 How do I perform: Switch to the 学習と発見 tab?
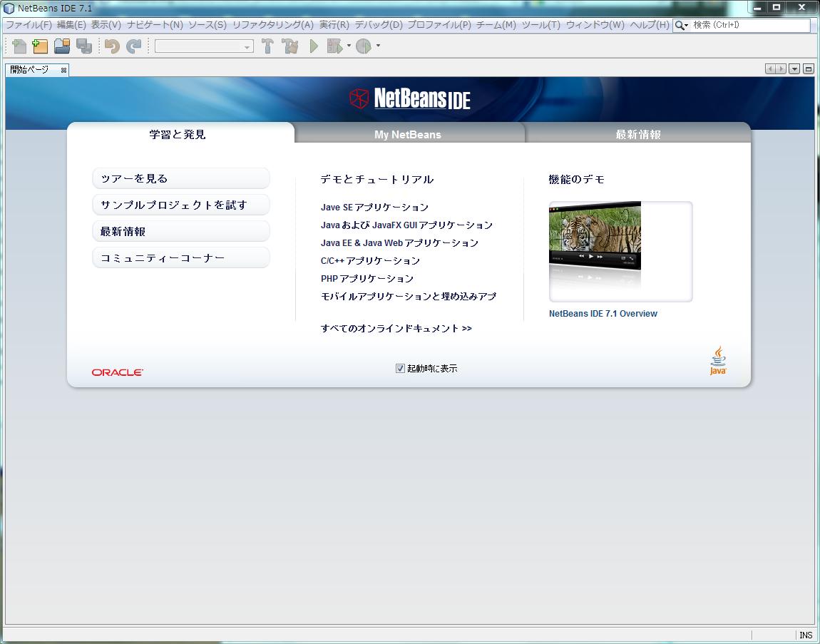click(178, 135)
